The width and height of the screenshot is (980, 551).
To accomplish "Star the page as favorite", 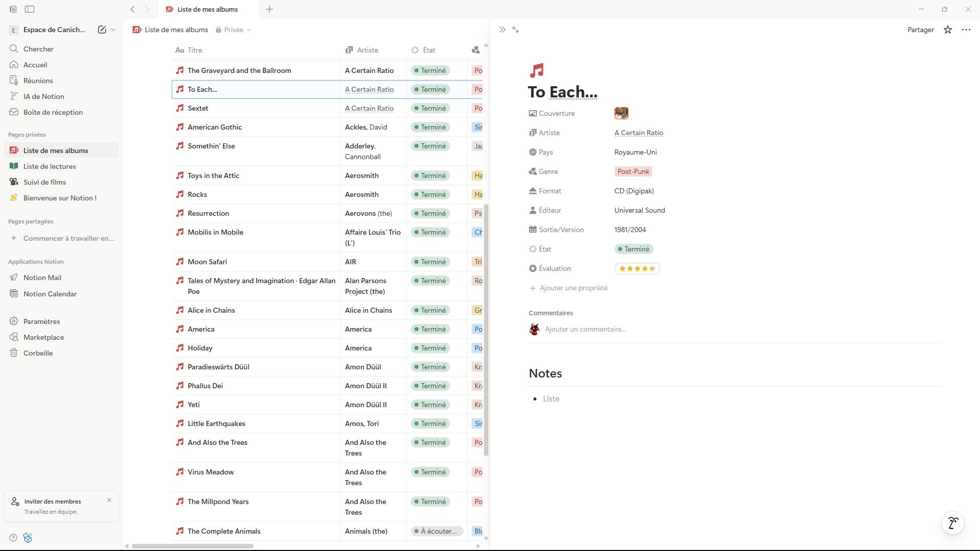I will pos(948,30).
